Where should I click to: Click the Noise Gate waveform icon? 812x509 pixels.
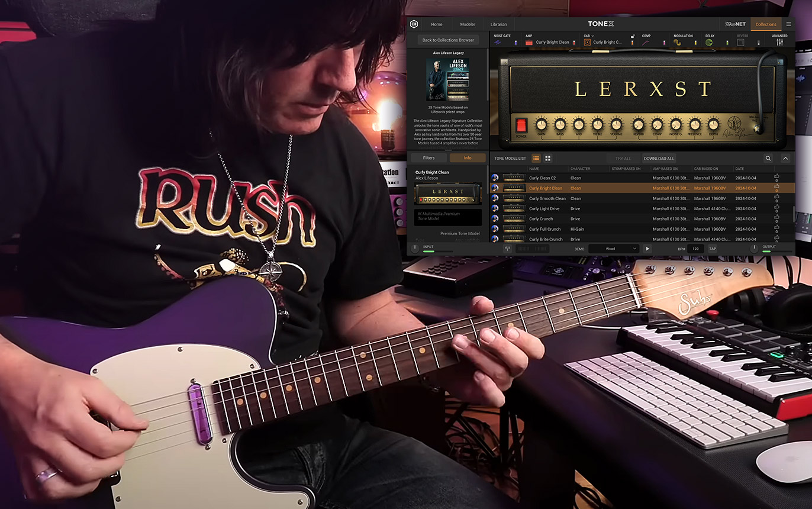[498, 43]
